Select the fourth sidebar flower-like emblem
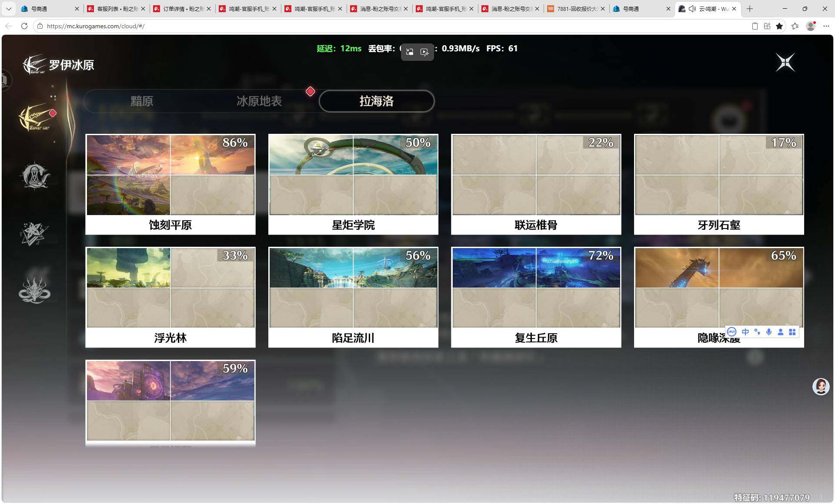 click(34, 290)
